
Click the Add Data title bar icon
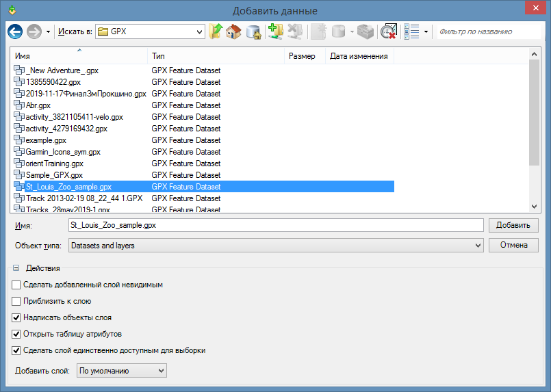pos(12,10)
